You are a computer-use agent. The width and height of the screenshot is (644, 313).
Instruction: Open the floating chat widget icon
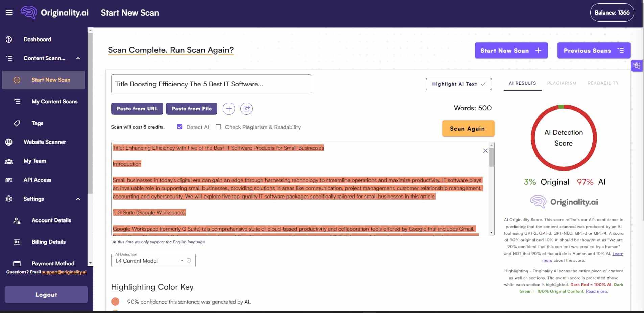(x=637, y=66)
